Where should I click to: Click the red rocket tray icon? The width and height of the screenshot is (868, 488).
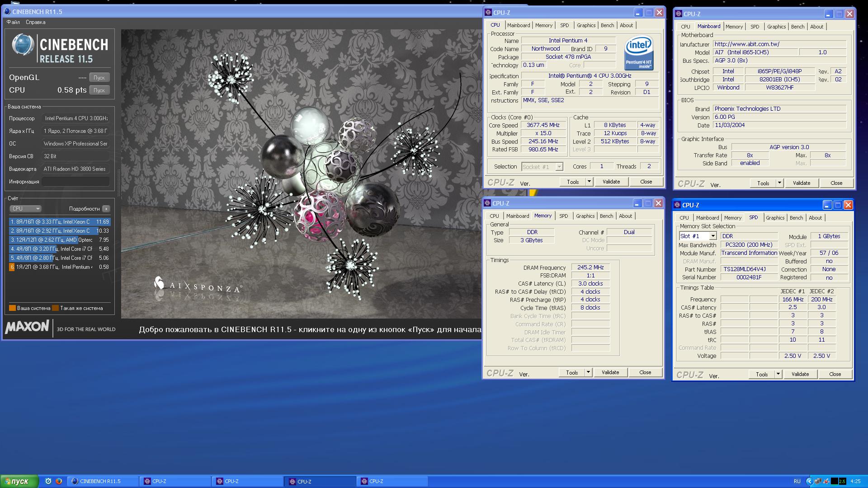826,481
